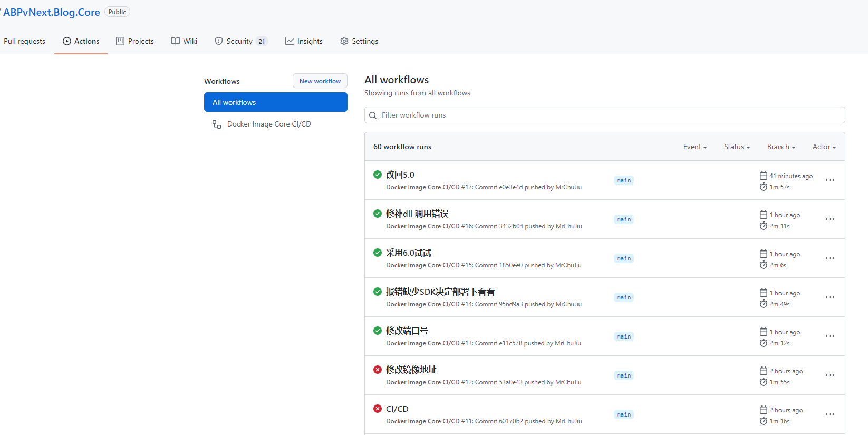Viewport: 868px width, 435px height.
Task: Open the 修补dll 调用错误 workflow run
Action: [417, 214]
